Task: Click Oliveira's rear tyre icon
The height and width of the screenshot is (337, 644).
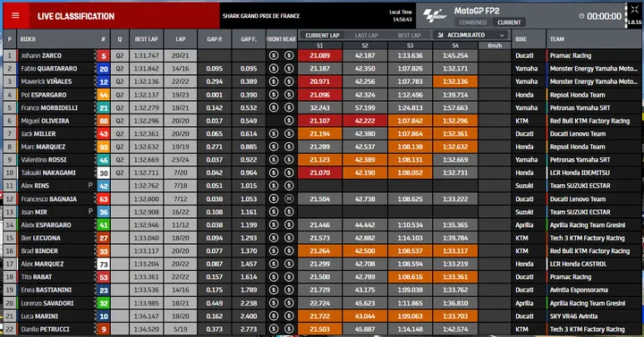Action: click(x=289, y=121)
